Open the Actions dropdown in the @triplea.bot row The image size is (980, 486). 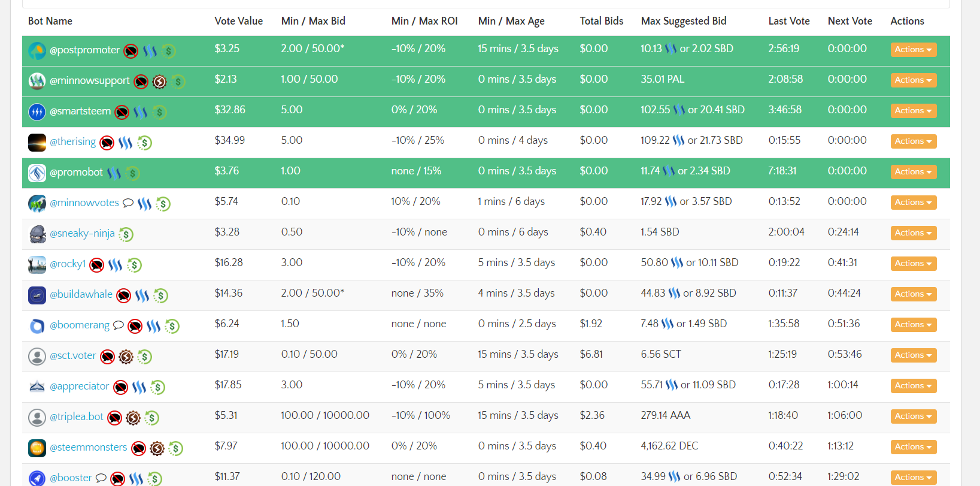[x=913, y=416]
